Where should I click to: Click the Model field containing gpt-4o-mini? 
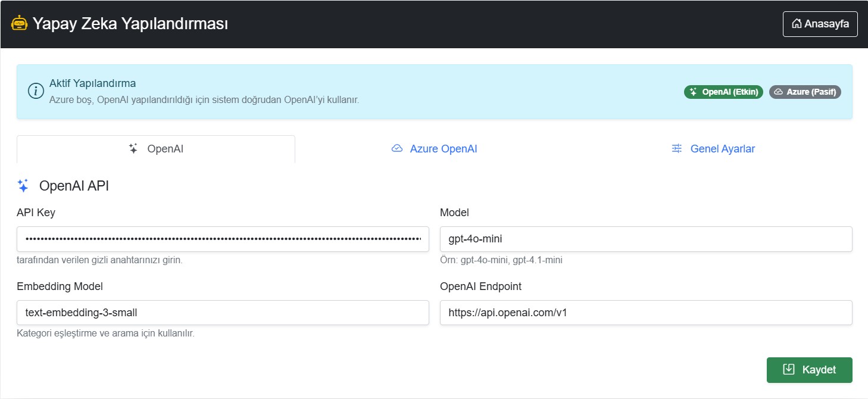click(x=646, y=239)
